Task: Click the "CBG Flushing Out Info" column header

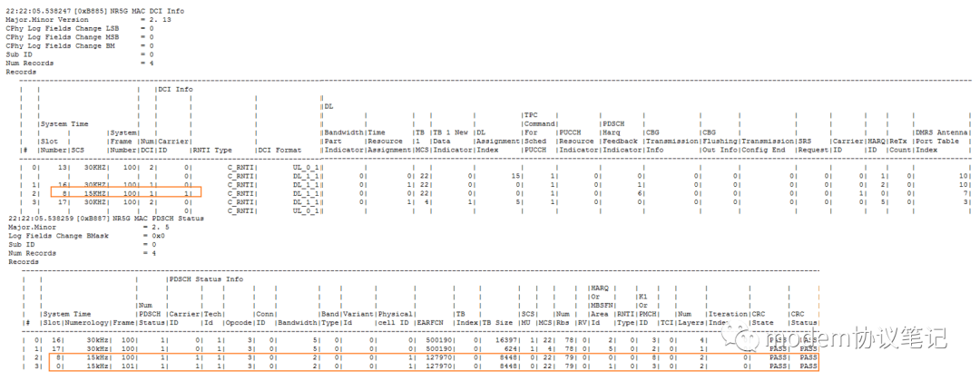Action: tap(719, 142)
